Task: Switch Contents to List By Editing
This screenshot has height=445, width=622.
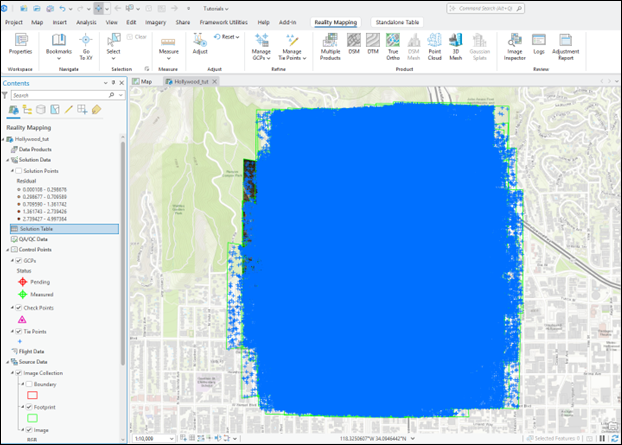Action: (69, 109)
